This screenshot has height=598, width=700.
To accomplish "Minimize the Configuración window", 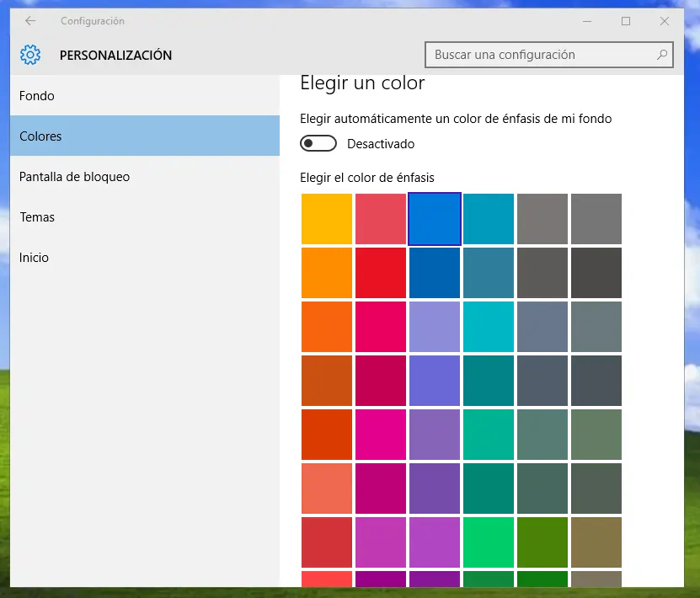I will click(x=585, y=21).
